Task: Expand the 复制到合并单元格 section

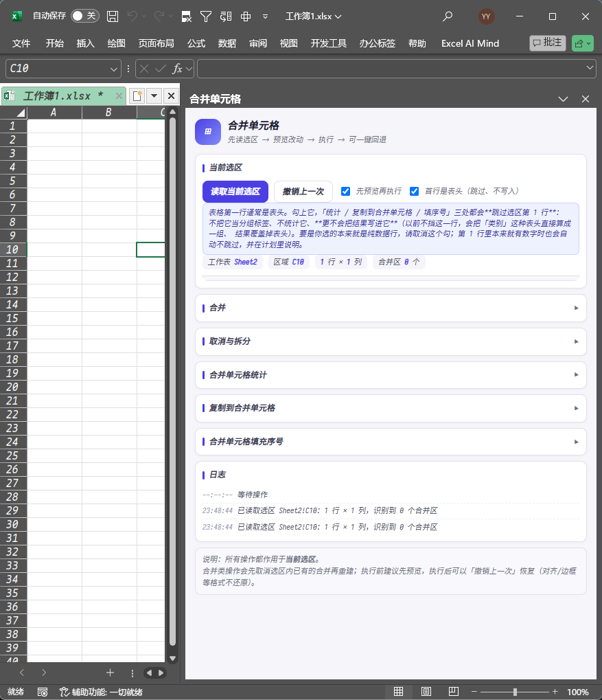Action: pyautogui.click(x=391, y=408)
